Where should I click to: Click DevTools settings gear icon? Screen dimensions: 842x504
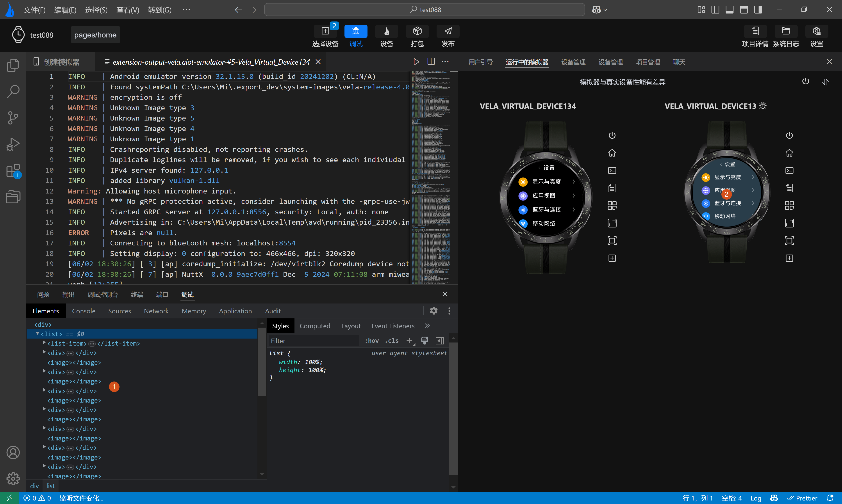[433, 311]
